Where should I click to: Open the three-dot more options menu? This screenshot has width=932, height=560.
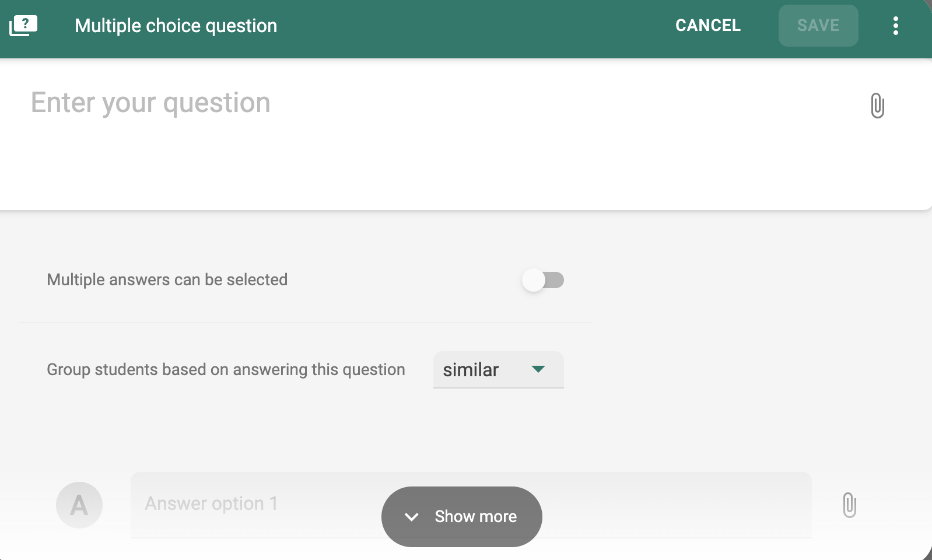[895, 26]
